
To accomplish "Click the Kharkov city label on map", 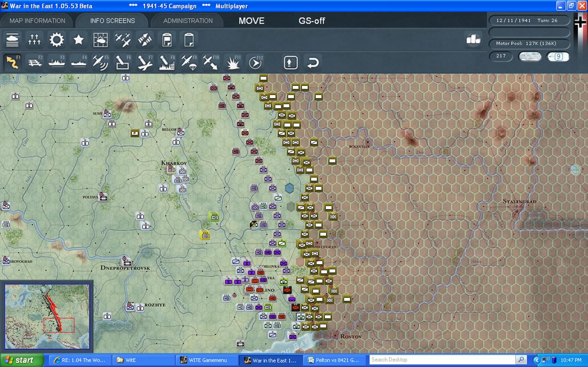I will tap(174, 163).
